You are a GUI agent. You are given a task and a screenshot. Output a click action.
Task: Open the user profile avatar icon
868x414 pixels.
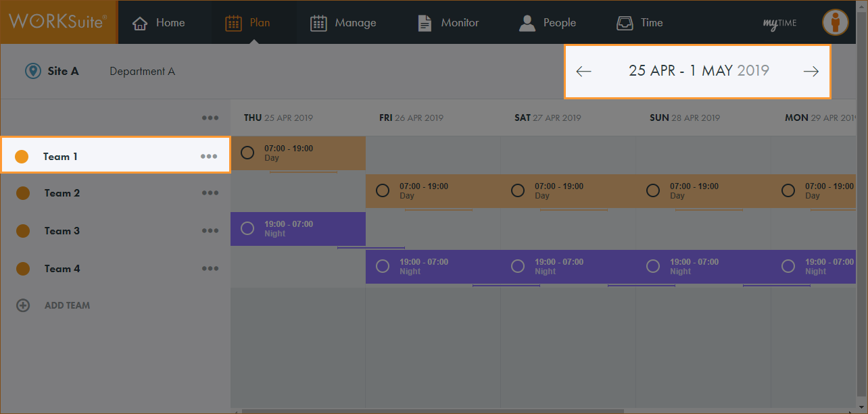(835, 22)
